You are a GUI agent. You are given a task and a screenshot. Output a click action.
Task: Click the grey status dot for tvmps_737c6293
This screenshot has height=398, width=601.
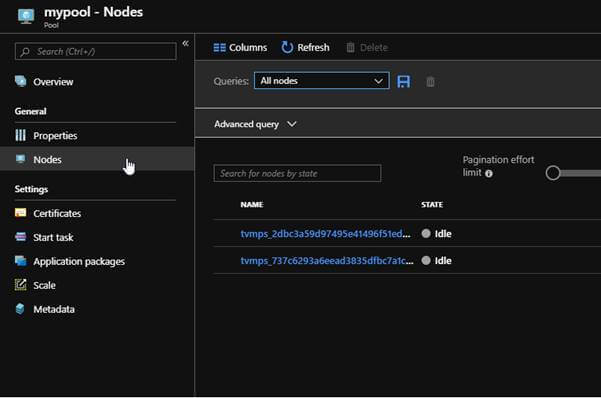[x=426, y=260]
